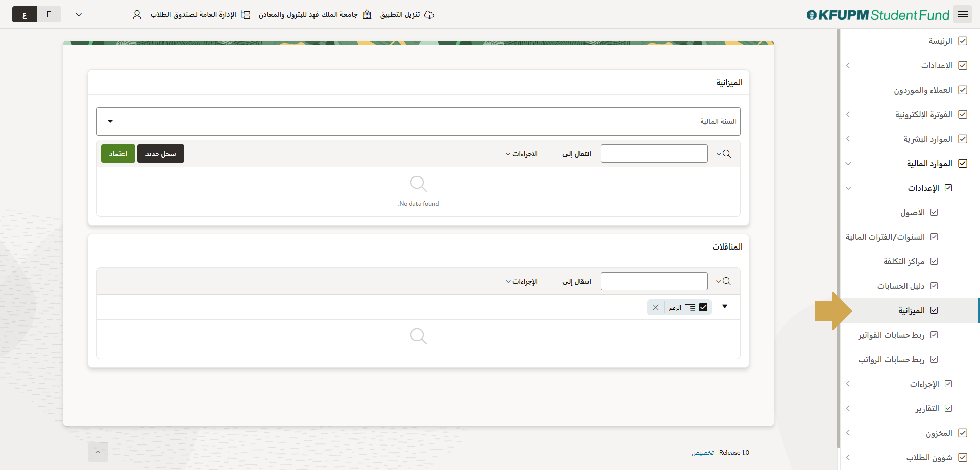Focus the المناقلات search field

click(x=654, y=281)
